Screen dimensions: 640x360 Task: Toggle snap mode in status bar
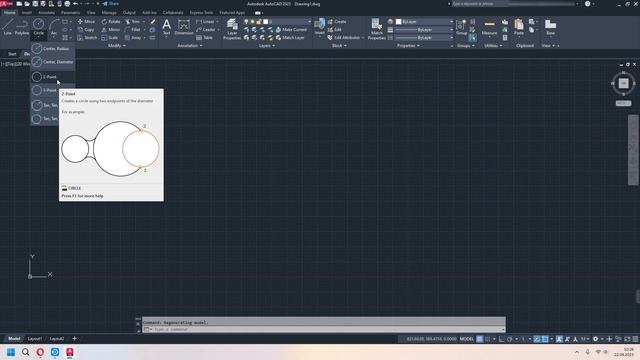[x=487, y=339]
